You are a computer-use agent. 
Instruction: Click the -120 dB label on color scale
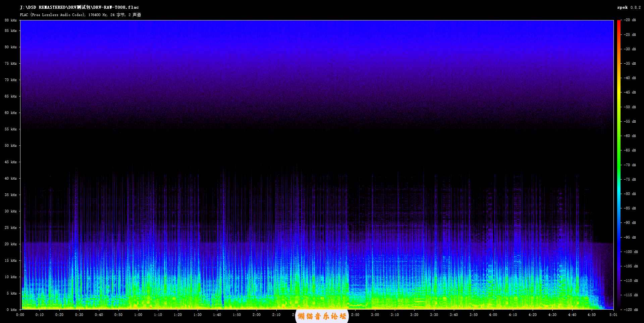[630, 310]
